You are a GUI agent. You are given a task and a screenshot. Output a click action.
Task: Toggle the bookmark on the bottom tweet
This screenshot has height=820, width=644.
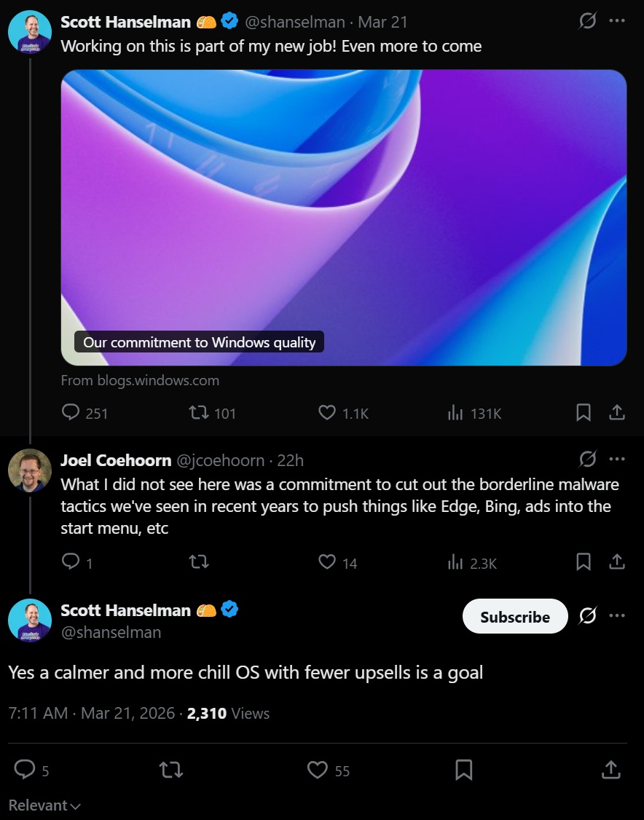click(x=464, y=770)
